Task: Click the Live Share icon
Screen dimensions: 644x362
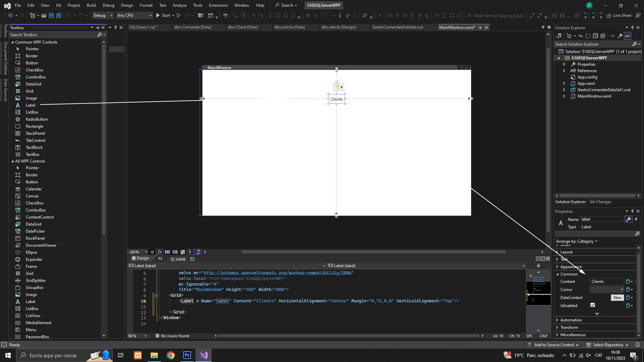Action: coord(609,15)
